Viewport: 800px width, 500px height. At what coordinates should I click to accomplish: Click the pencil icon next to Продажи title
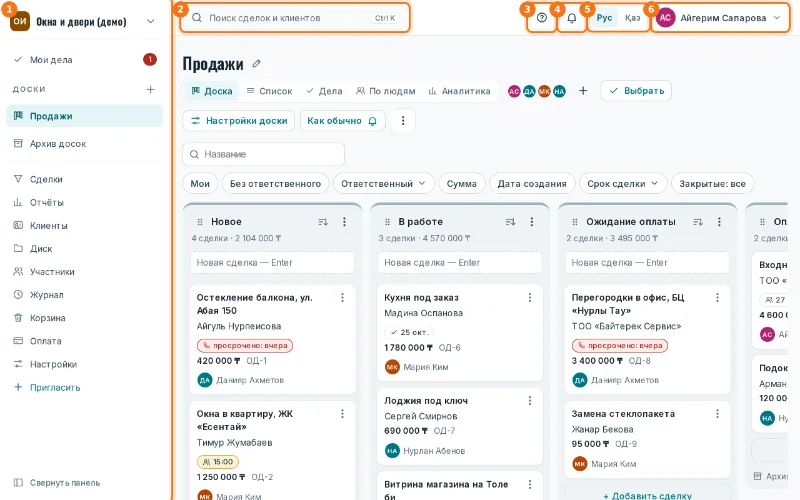point(257,63)
